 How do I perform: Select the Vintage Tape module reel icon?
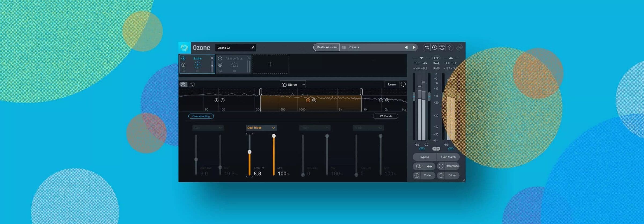point(234,65)
